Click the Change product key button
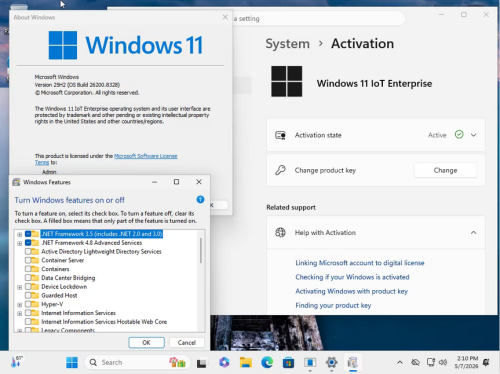 [x=445, y=170]
